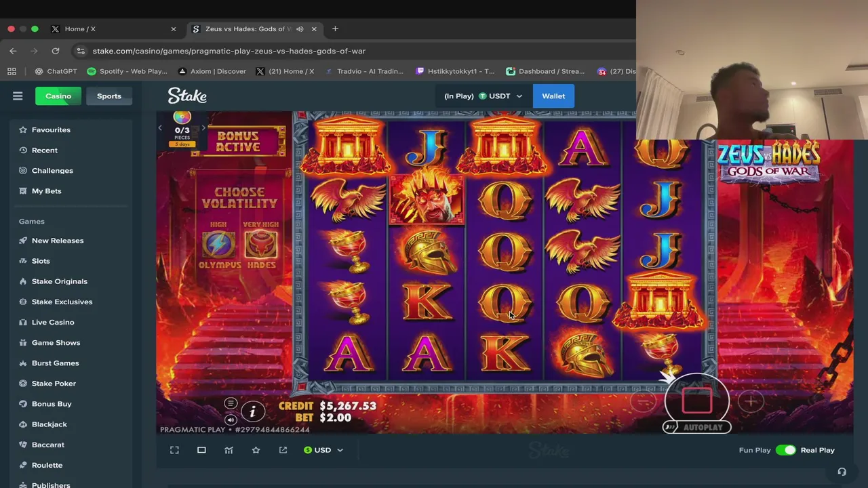Open Stake Exclusives category
Image resolution: width=868 pixels, height=488 pixels.
point(62,302)
